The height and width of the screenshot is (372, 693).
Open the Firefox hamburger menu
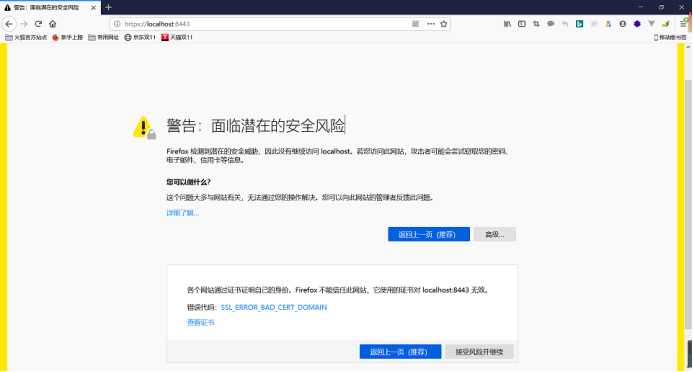coord(683,24)
